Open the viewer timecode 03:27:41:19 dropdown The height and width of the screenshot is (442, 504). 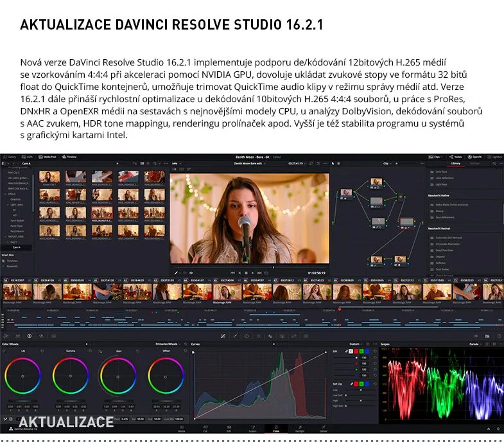297,164
